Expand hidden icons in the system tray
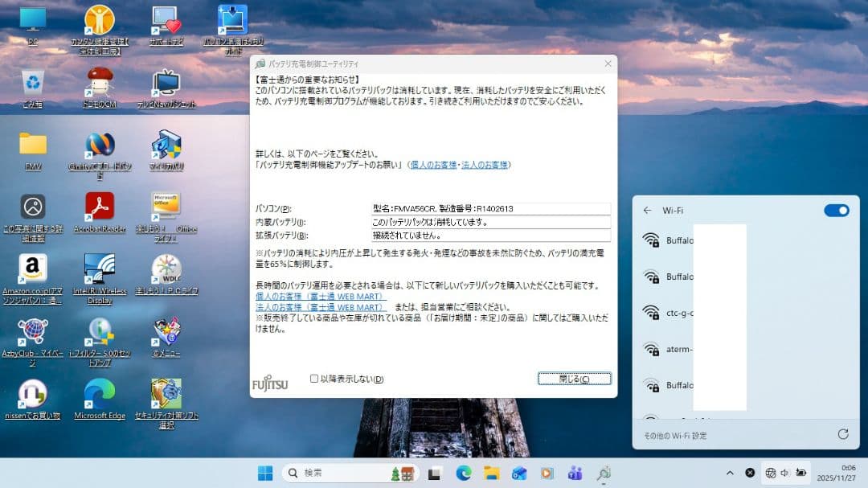868x488 pixels. [730, 473]
